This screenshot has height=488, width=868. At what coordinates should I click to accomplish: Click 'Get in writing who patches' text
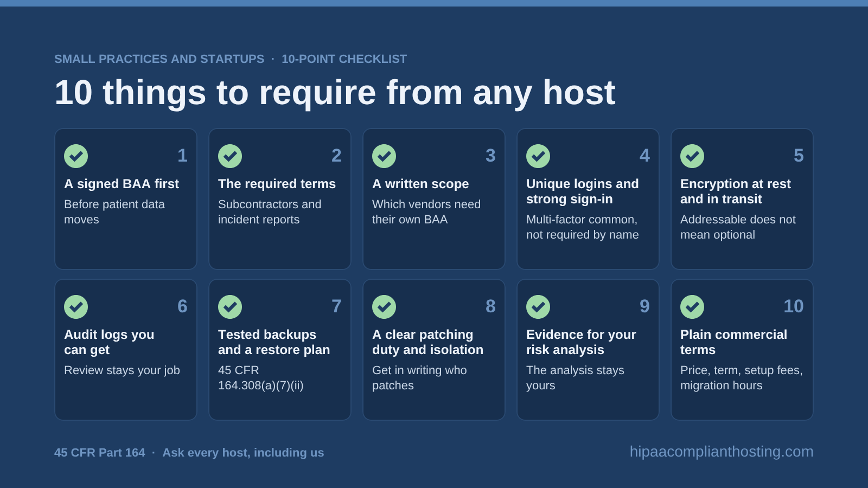[x=419, y=378]
